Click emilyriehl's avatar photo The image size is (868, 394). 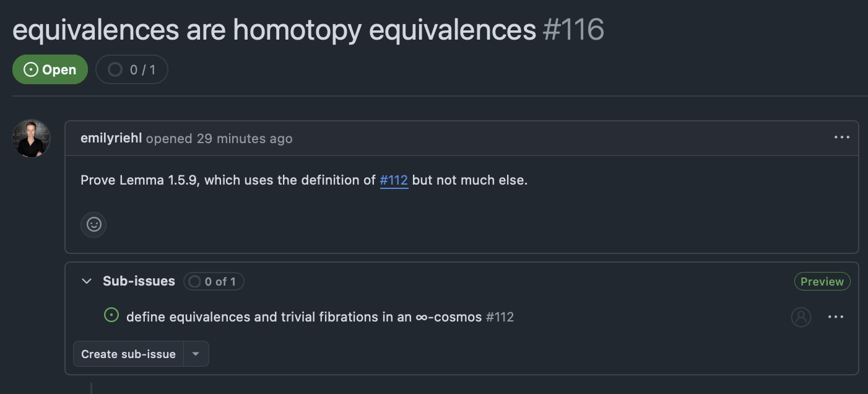[x=31, y=138]
